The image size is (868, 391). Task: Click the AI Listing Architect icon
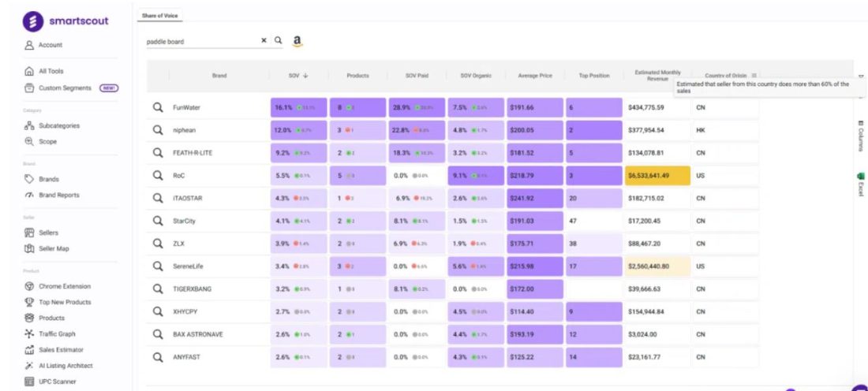tap(29, 366)
